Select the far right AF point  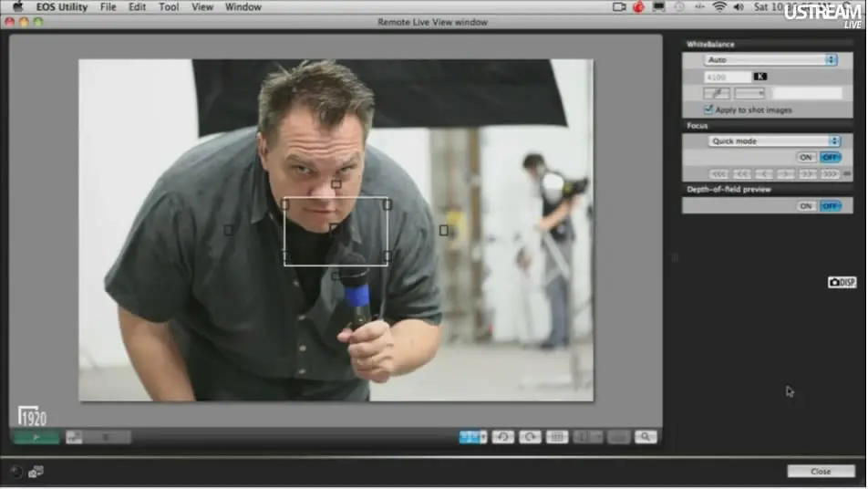(x=443, y=230)
